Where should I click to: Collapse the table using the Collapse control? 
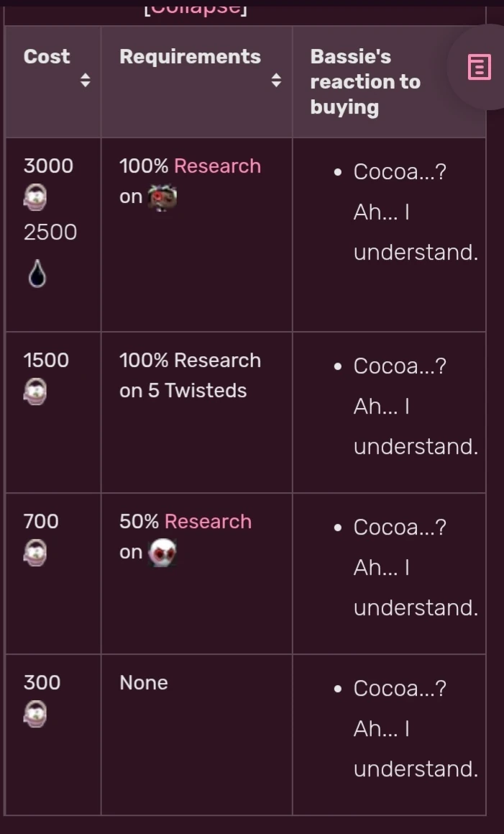point(196,8)
